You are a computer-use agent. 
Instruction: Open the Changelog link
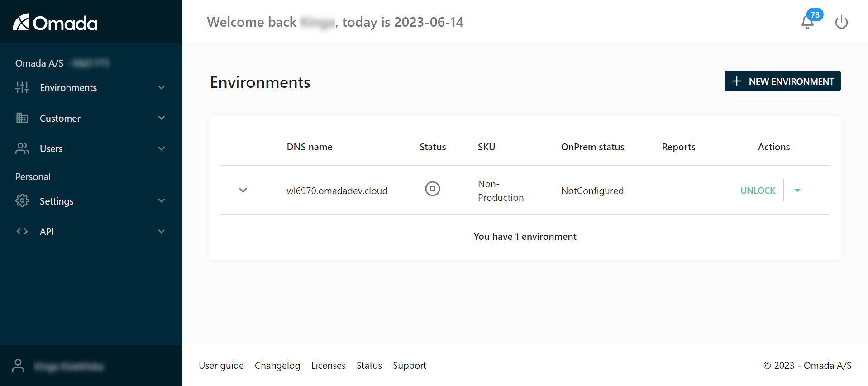pyautogui.click(x=277, y=366)
